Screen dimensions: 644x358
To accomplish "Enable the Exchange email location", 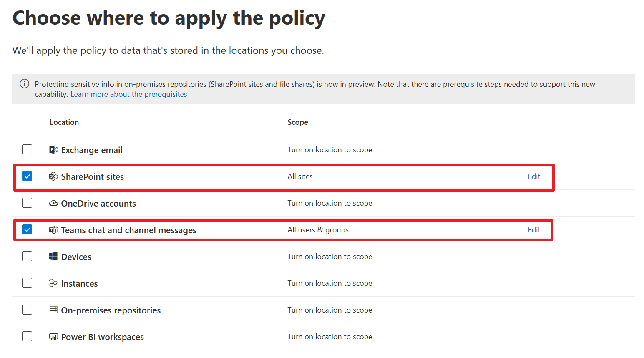I will pyautogui.click(x=27, y=149).
